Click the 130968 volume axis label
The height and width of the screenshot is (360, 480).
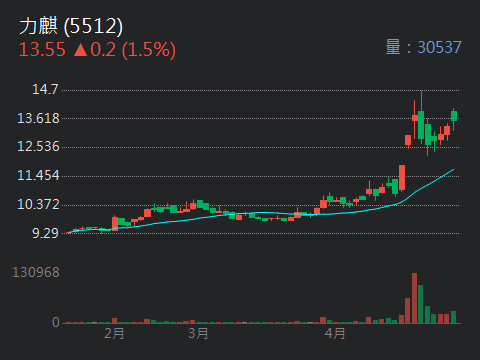tap(36, 273)
